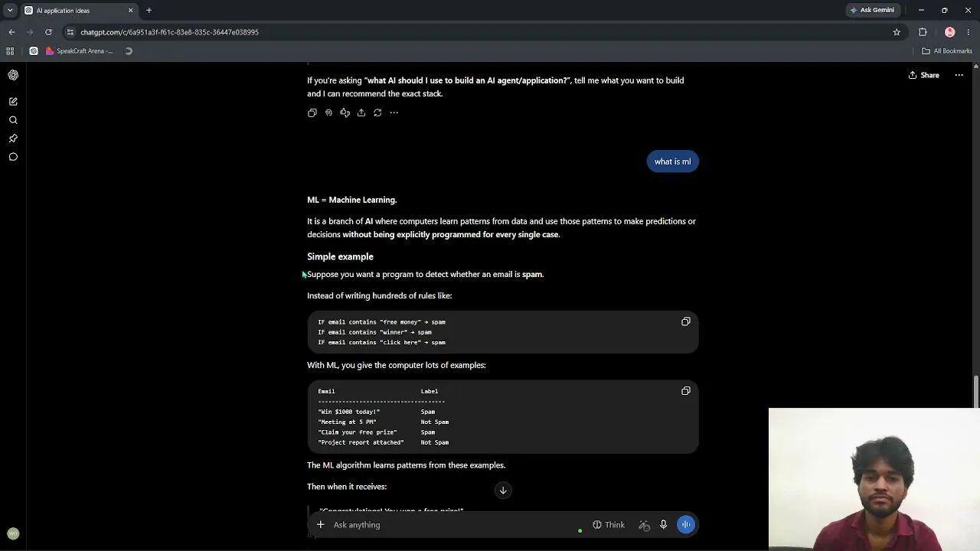
Task: Close the AI application ideas tab
Action: point(130,11)
